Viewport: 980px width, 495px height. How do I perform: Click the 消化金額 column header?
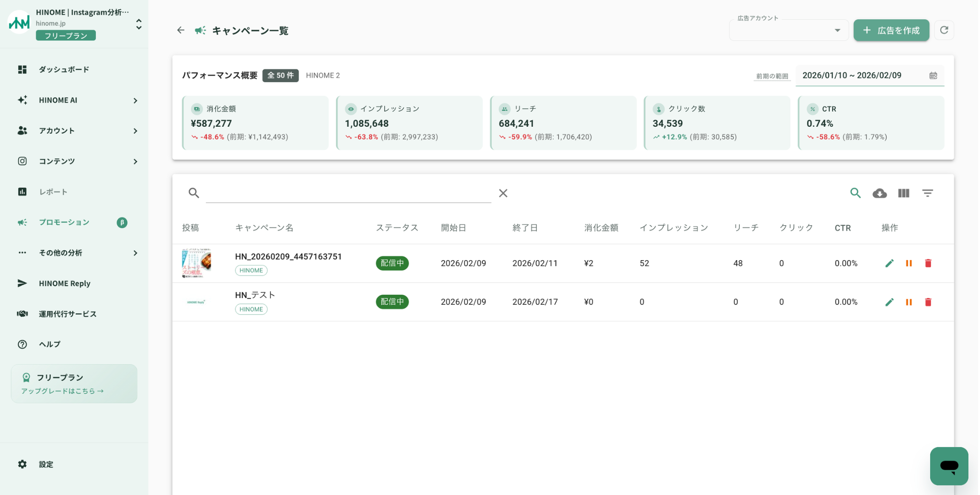(601, 228)
